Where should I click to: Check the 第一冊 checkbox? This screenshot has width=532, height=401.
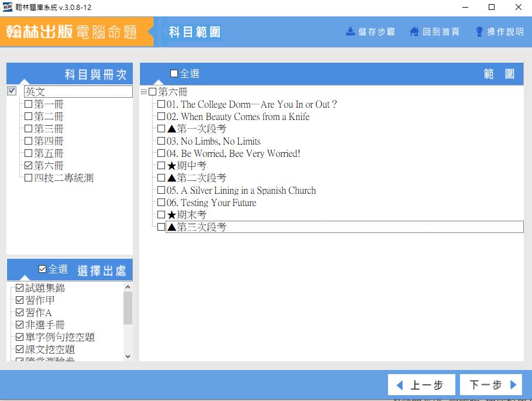point(29,104)
